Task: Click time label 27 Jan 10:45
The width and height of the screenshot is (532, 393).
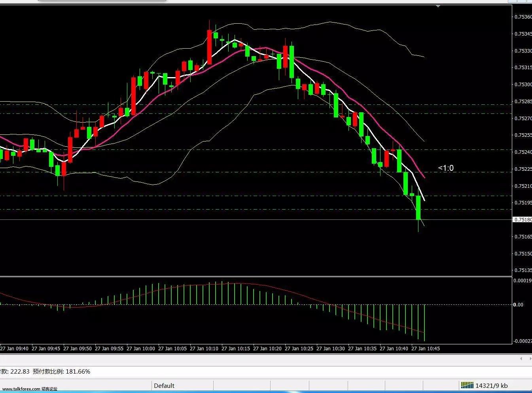Action: (426, 349)
